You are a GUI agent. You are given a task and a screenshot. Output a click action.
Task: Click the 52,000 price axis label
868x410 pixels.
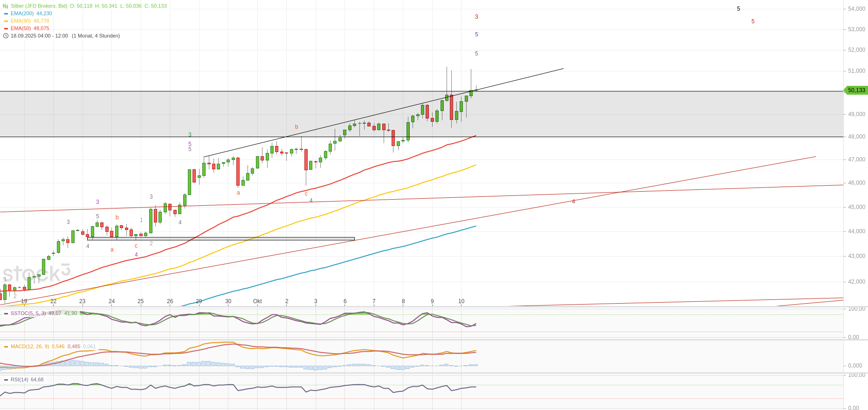(856, 50)
